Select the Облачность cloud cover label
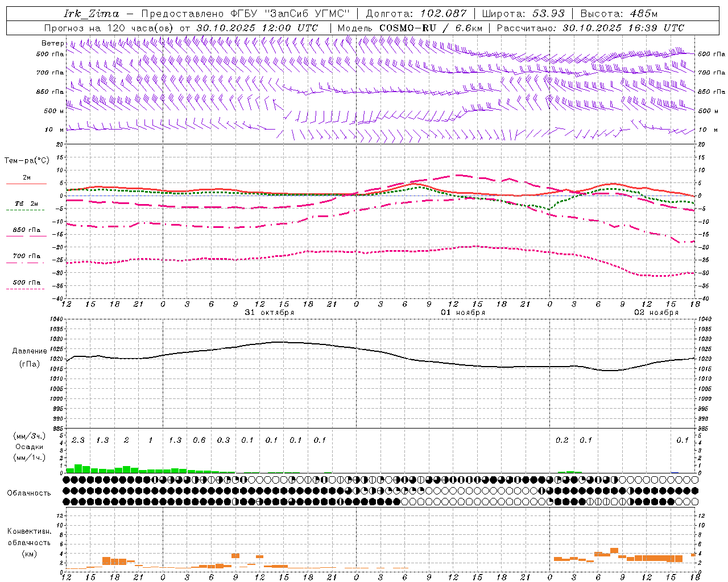Viewport: 728px width, 582px height. click(x=29, y=493)
